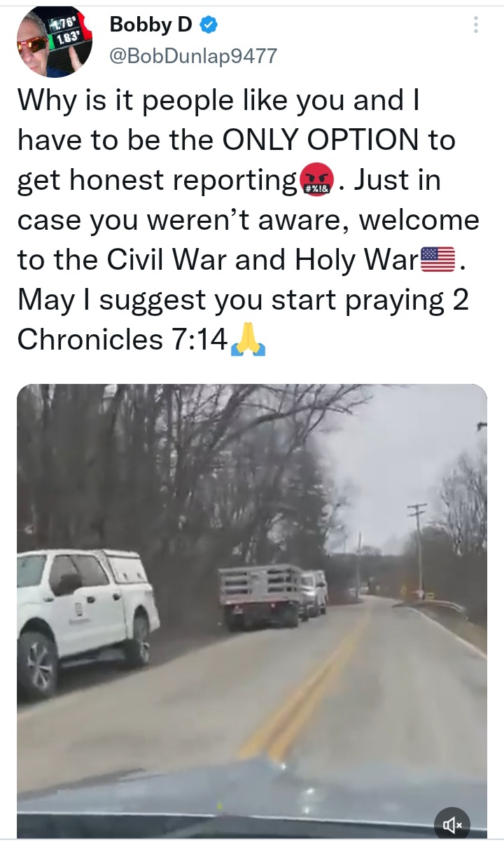
Task: Unmute the video with the speaker icon
Action: tap(452, 826)
